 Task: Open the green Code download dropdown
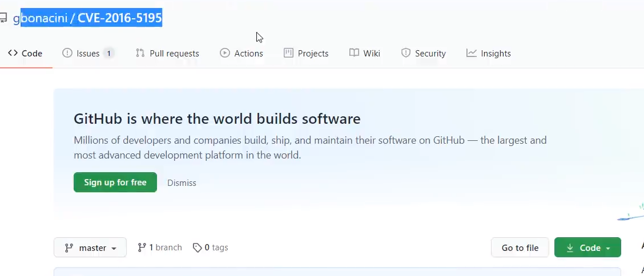[587, 247]
